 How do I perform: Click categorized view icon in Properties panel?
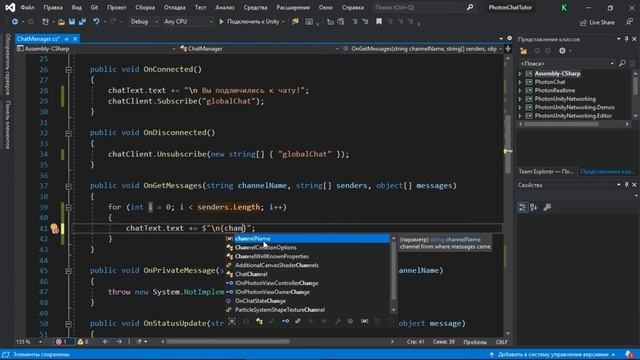pyautogui.click(x=522, y=207)
